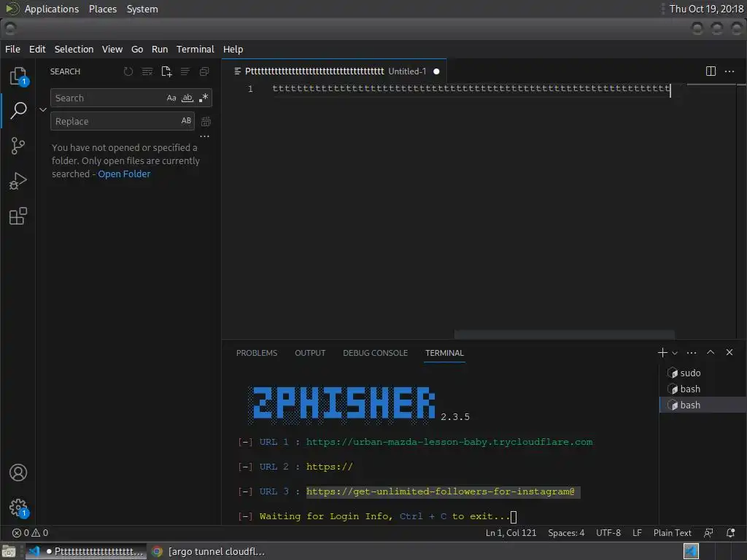
Task: Change end of line LF setting
Action: coord(637,533)
